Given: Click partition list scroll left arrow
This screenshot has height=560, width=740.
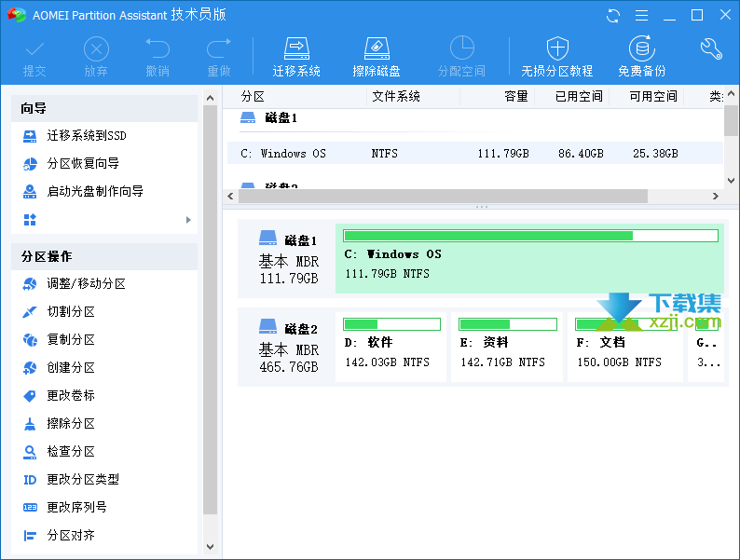Looking at the screenshot, I should (x=230, y=196).
